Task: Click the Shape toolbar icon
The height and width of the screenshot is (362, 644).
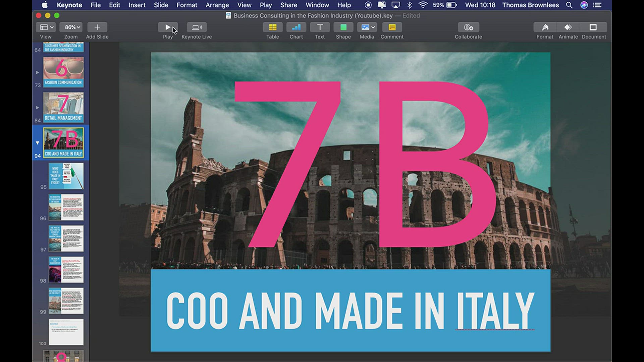Action: click(x=343, y=27)
